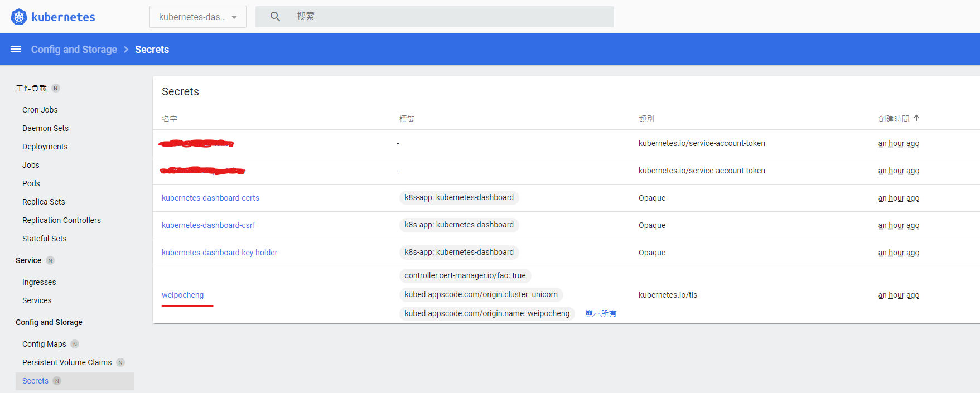Open Persistent Volume Claims in sidebar

click(67, 362)
